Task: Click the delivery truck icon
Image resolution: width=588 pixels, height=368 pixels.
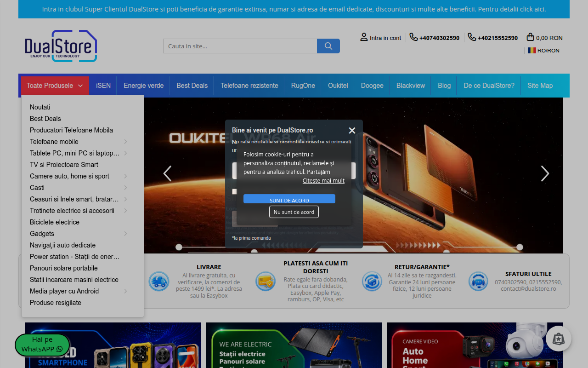Action: click(159, 281)
